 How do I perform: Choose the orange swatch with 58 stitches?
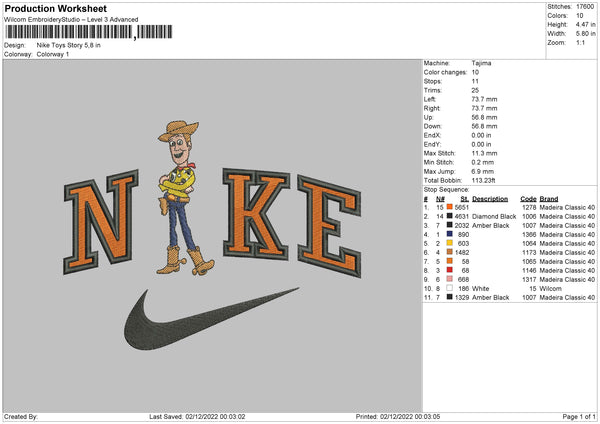(449, 261)
